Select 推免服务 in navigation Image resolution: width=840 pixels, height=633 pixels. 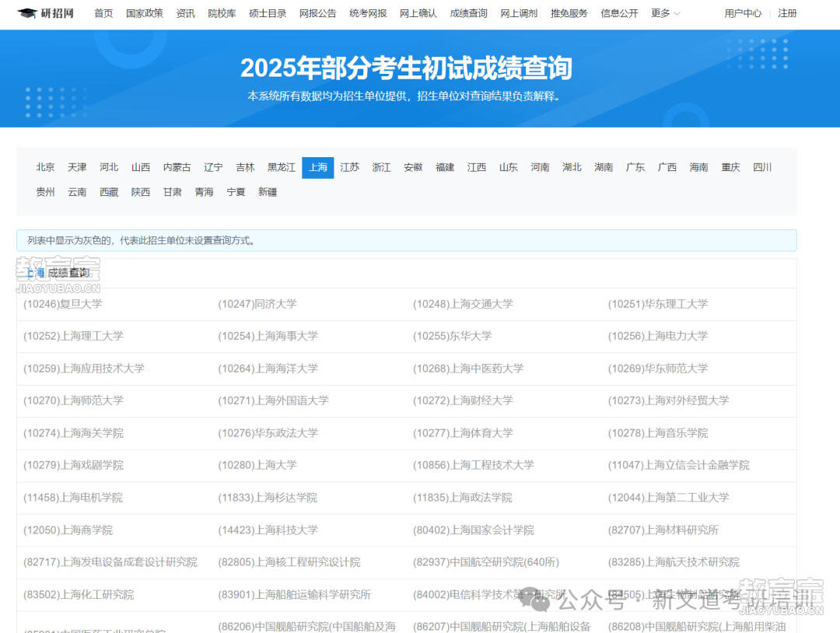click(569, 13)
